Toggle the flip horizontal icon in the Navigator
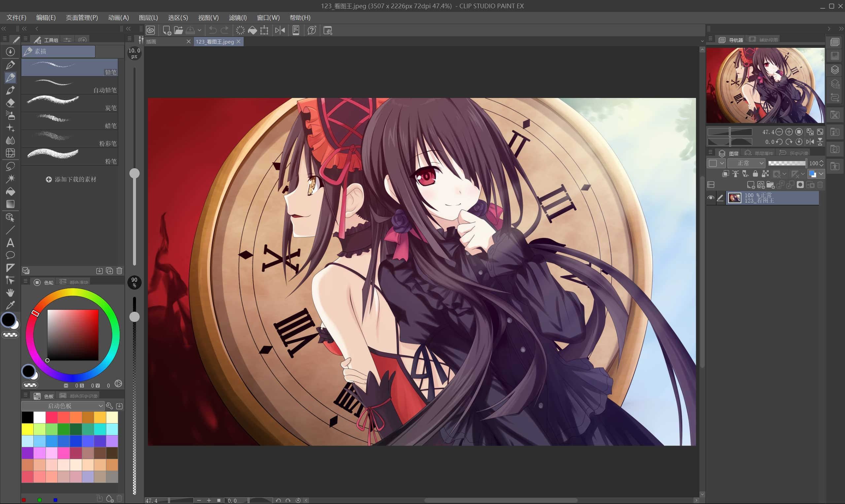 (x=810, y=142)
